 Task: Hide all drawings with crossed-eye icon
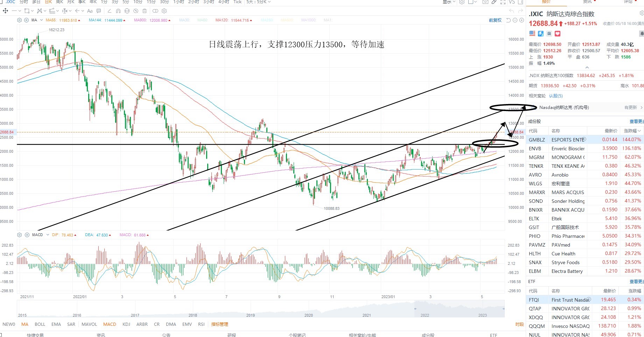tap(136, 11)
